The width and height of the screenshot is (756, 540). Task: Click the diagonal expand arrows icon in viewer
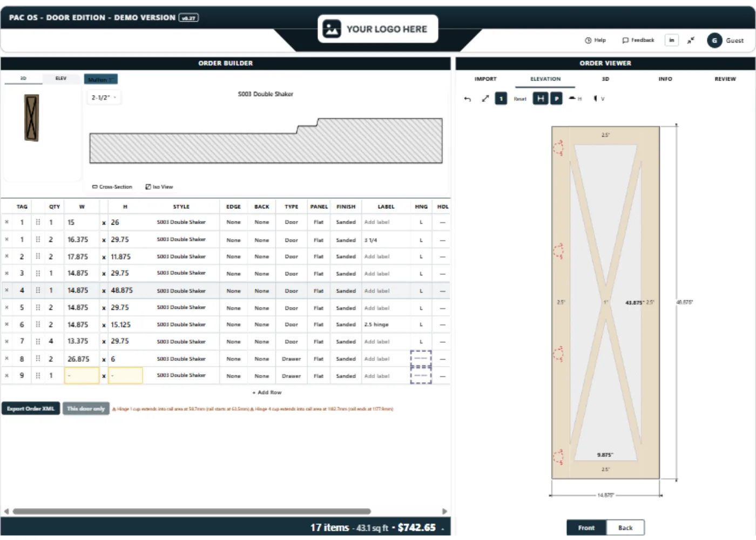[x=485, y=98]
